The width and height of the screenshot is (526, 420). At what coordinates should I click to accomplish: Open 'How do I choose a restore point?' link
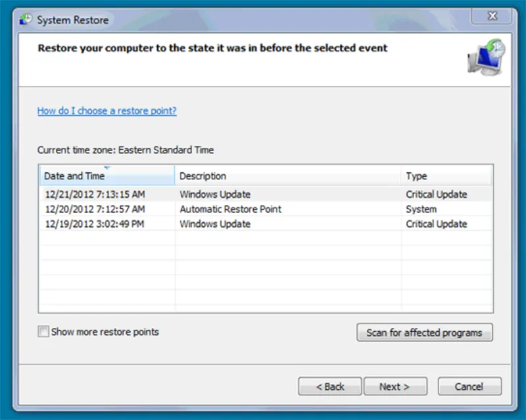(x=107, y=110)
